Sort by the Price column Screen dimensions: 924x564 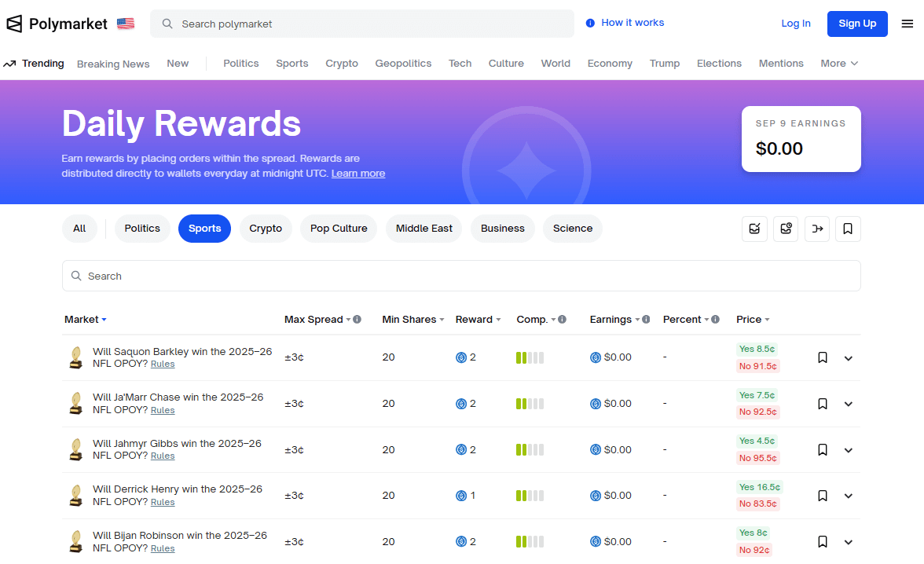[753, 320]
